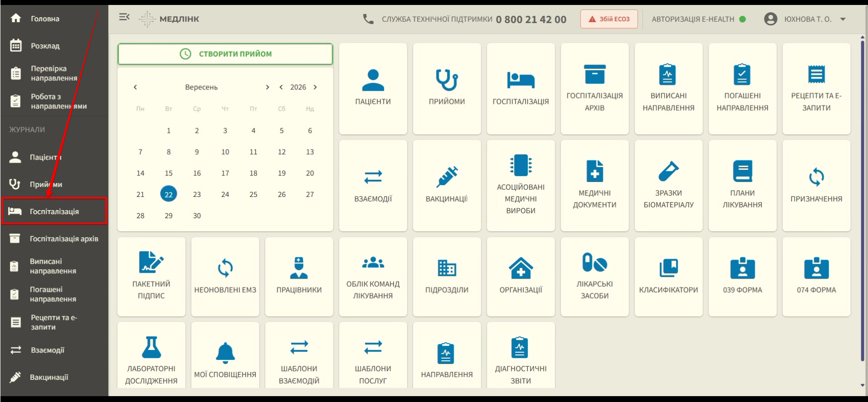
Task: Click the Створити прийом button
Action: (x=225, y=54)
